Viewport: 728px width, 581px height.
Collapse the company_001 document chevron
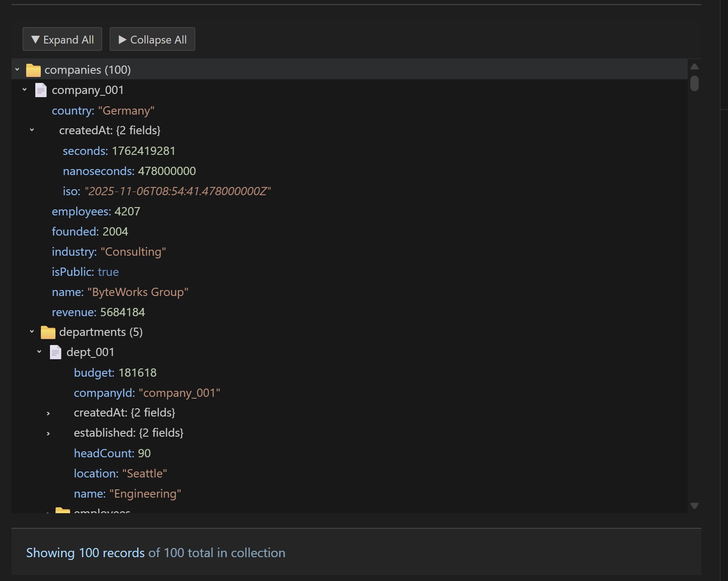(25, 90)
